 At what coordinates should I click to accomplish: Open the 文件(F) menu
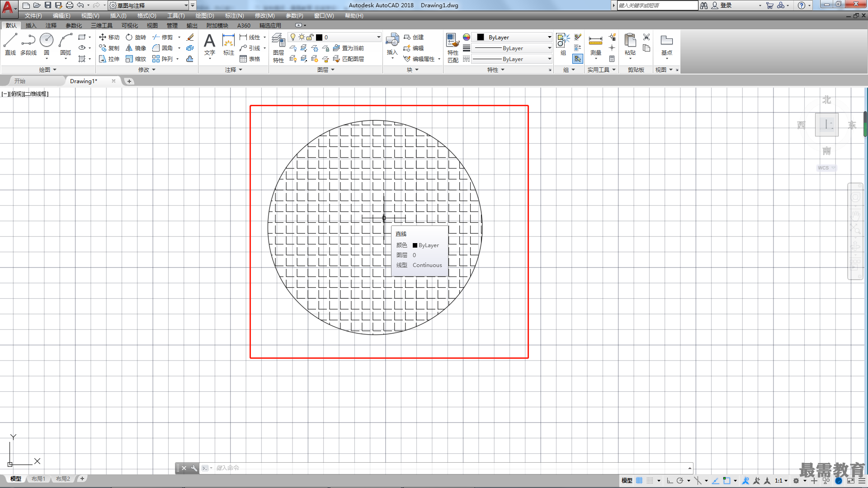33,16
